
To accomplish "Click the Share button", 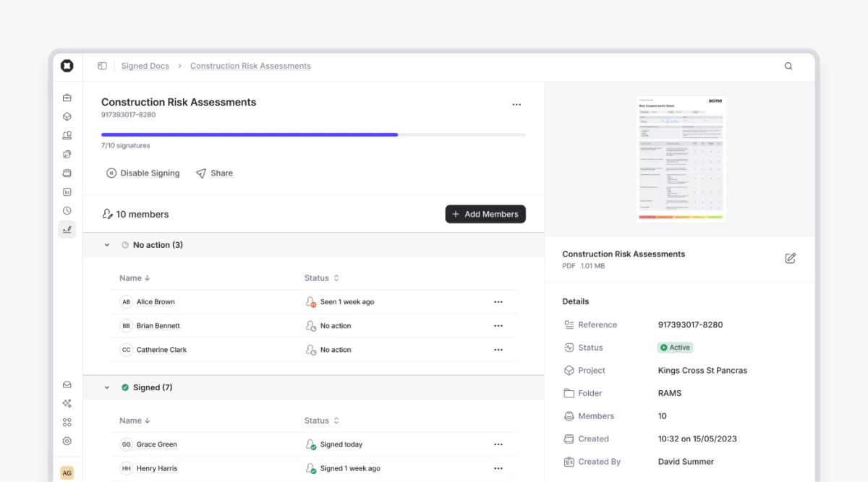I will (214, 173).
